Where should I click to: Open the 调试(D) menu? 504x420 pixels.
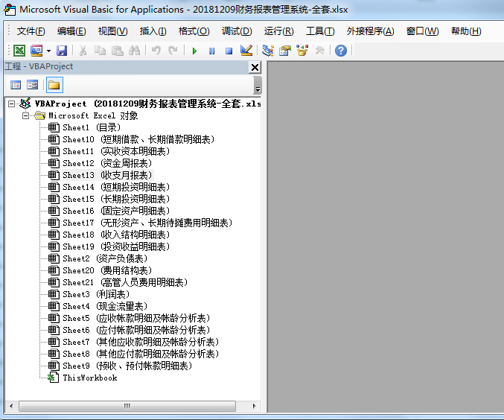tap(237, 31)
